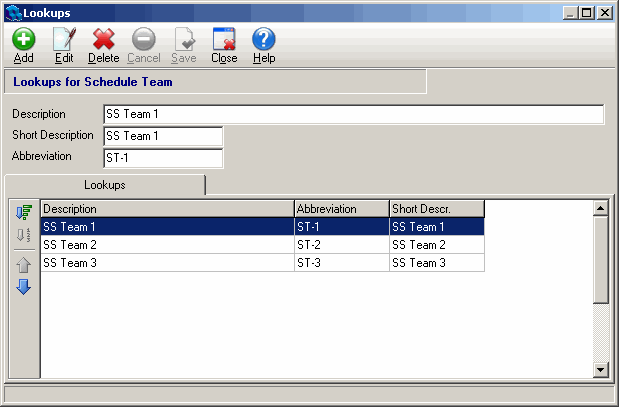The image size is (619, 407).
Task: Click SS Team 2 in Short Descr. column
Action: click(x=437, y=245)
